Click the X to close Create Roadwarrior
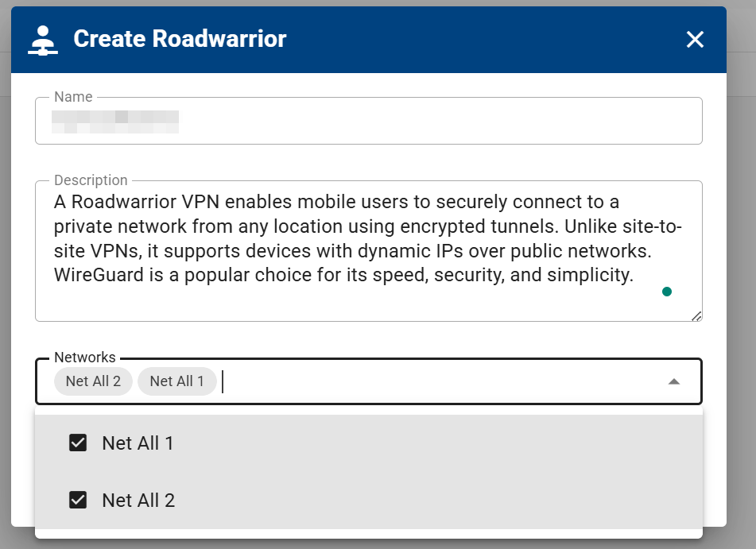Viewport: 756px width, 549px height. [695, 39]
